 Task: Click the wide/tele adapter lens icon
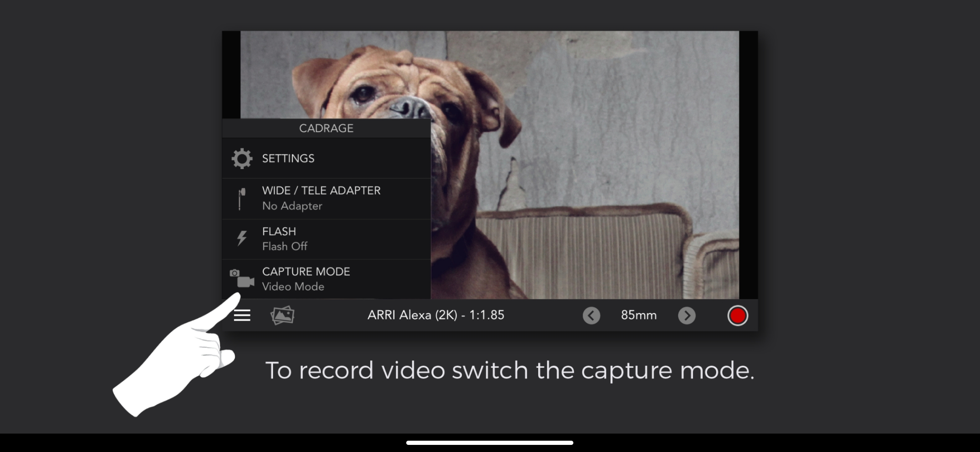[241, 198]
